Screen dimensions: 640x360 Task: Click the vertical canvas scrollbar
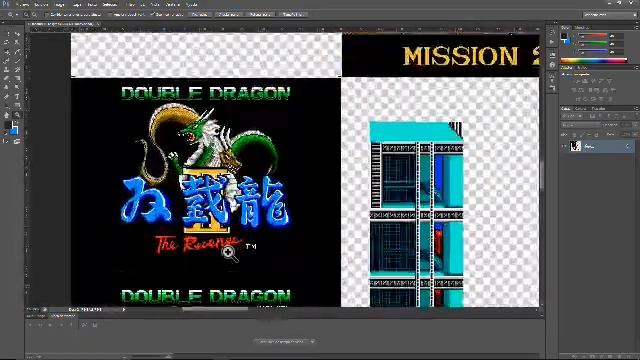click(542, 176)
